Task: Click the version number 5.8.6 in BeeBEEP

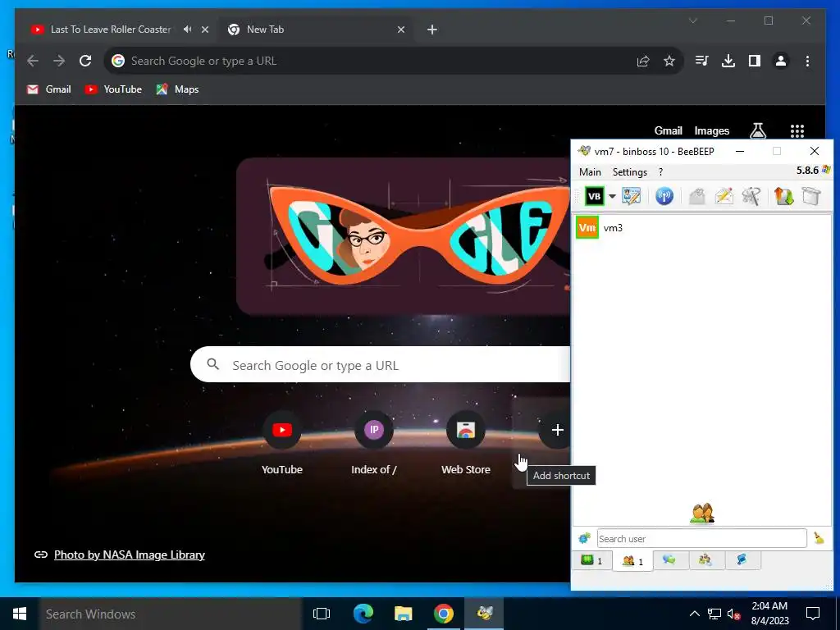Action: 807,171
